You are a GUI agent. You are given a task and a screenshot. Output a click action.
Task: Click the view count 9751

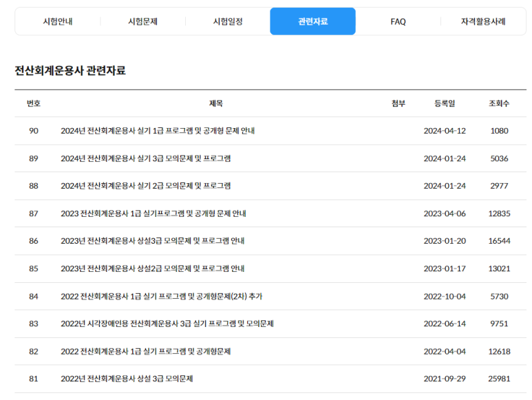[499, 324]
